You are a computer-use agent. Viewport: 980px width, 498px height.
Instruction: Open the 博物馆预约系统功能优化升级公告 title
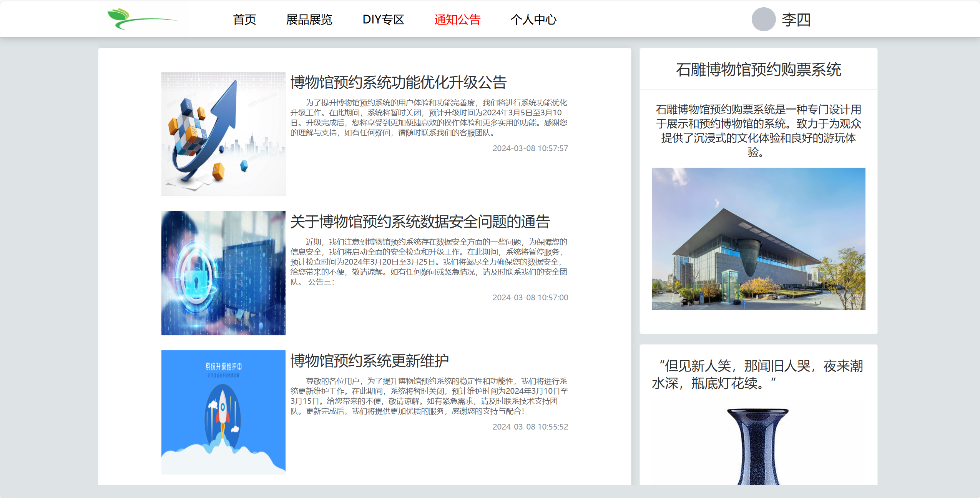point(398,82)
